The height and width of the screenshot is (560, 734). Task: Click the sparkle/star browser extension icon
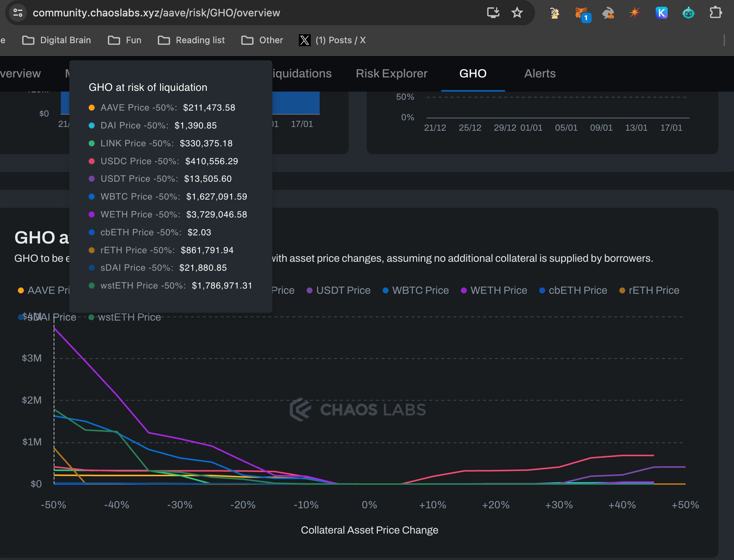tap(635, 13)
